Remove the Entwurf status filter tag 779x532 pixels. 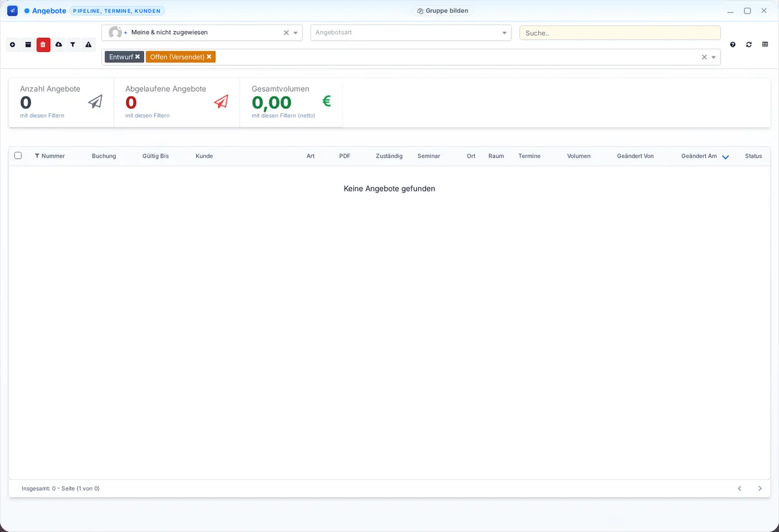pos(138,57)
